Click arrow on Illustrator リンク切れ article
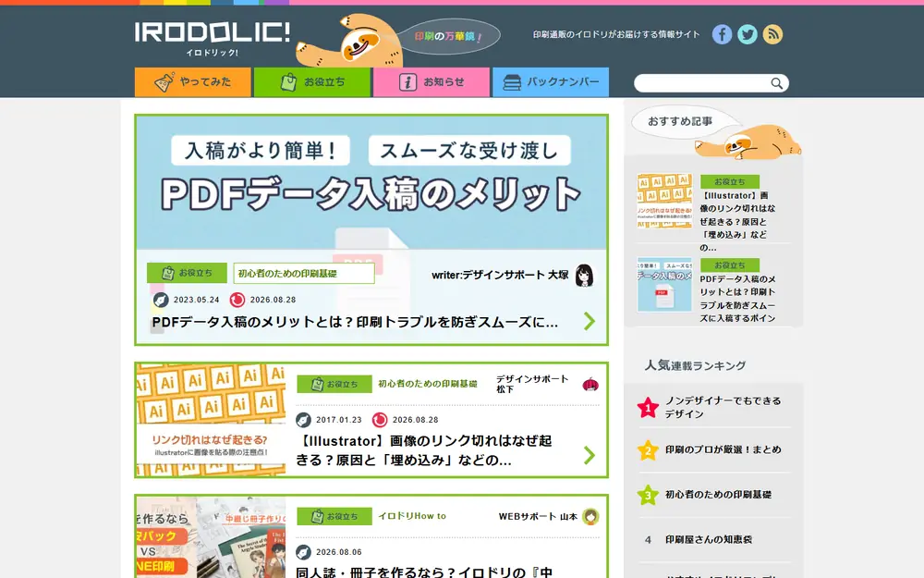Image resolution: width=924 pixels, height=578 pixels. pyautogui.click(x=590, y=455)
